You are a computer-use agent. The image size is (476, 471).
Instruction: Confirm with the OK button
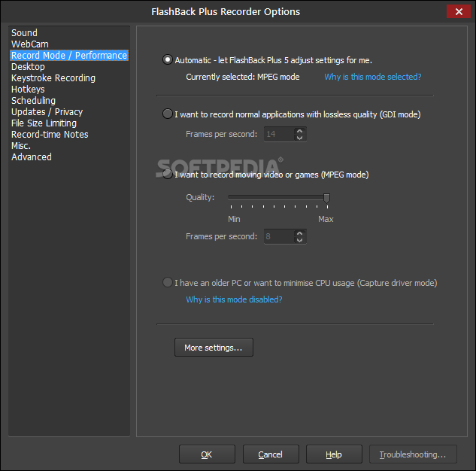pyautogui.click(x=207, y=454)
